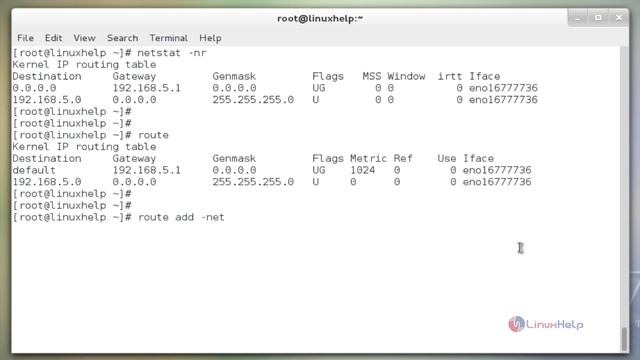Click the 'Window' column header
Screen dimensions: 640x360
click(407, 76)
